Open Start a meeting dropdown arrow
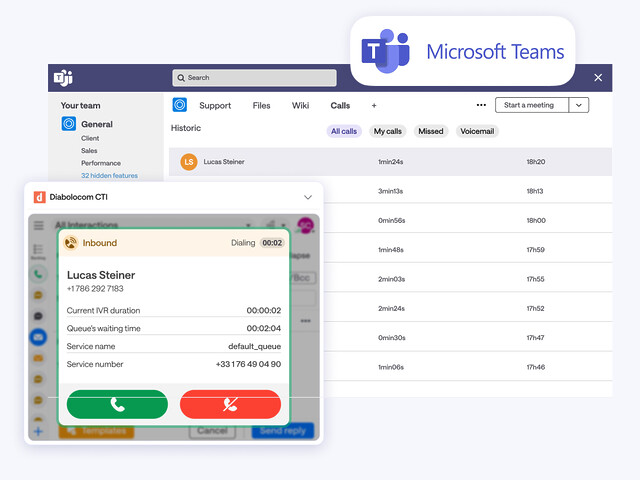640x480 pixels. pyautogui.click(x=579, y=105)
